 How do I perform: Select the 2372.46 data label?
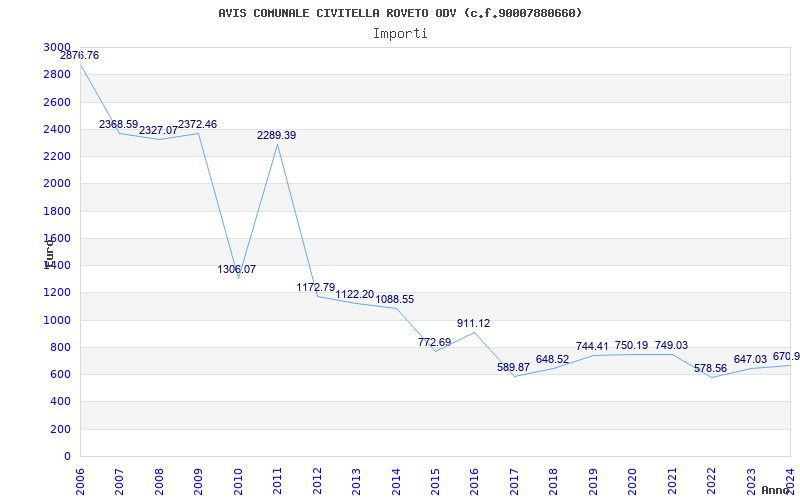[x=197, y=124]
